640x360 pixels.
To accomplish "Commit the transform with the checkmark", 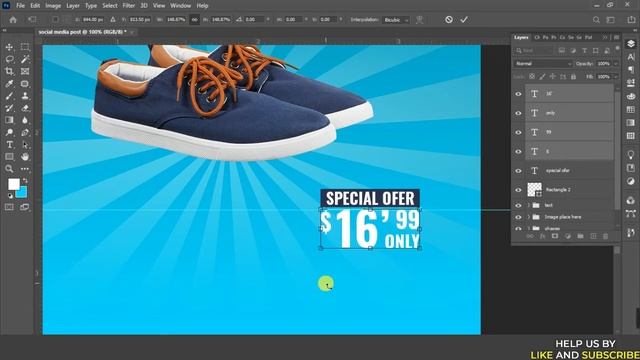I will click(x=464, y=20).
